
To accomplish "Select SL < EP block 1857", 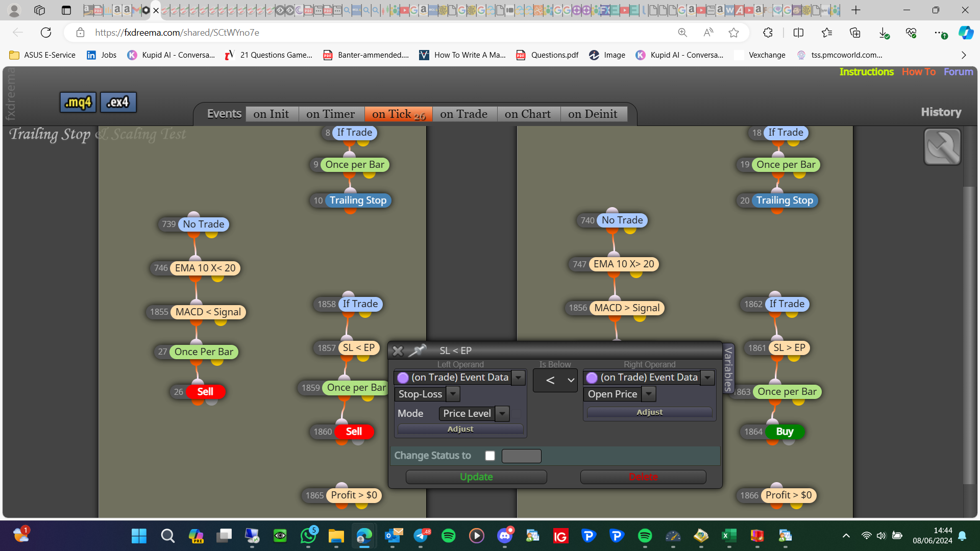I will pos(359,348).
